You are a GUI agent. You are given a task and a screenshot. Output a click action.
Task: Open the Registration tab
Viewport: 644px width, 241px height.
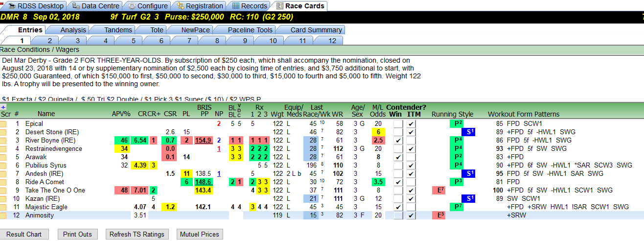tap(199, 6)
